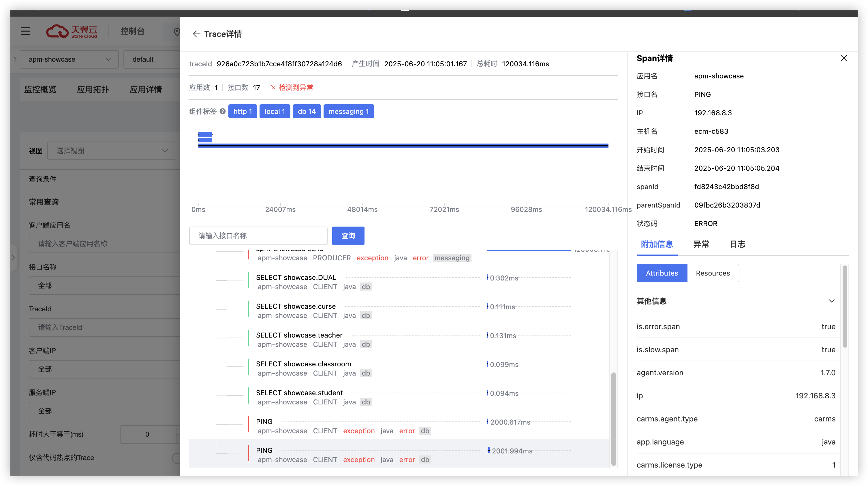The image size is (868, 486).
Task: Click the 耗时大于等于 value field
Action: click(148, 434)
